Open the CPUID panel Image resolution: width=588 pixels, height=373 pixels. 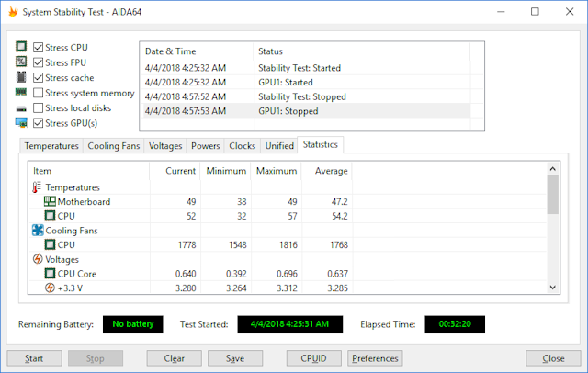[314, 358]
